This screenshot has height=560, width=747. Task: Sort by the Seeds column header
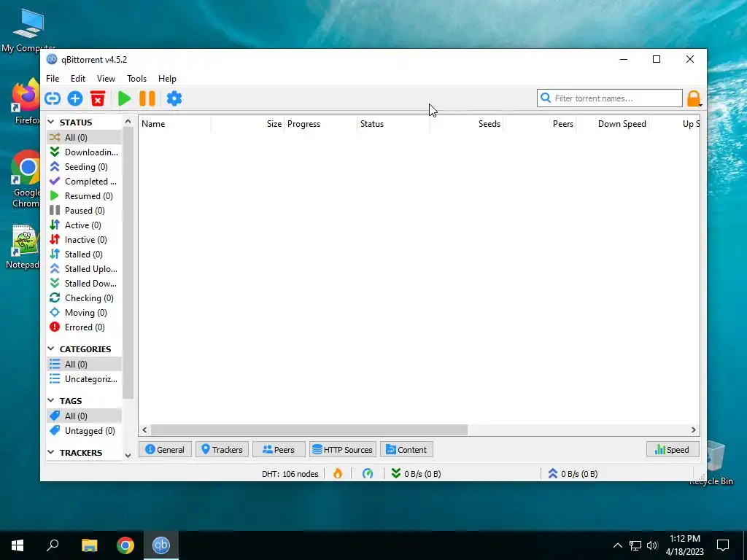tap(466, 124)
